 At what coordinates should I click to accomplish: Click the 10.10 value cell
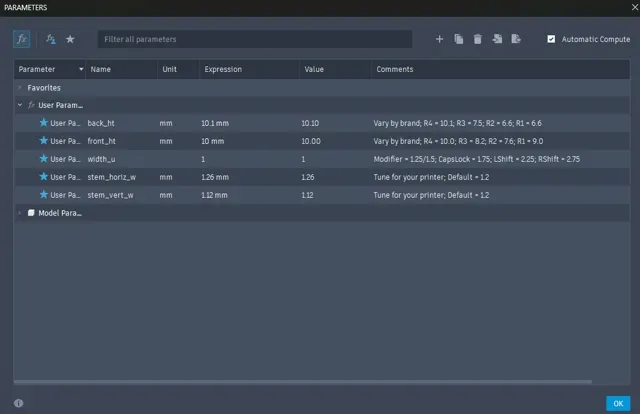tap(310, 123)
